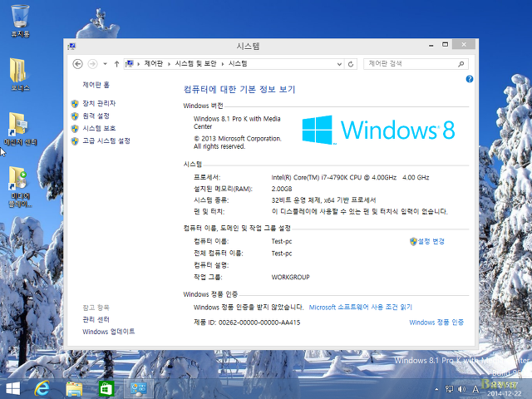Open 고급 시스템 설정 link
Image resolution: width=532 pixels, height=399 pixels.
tap(106, 140)
